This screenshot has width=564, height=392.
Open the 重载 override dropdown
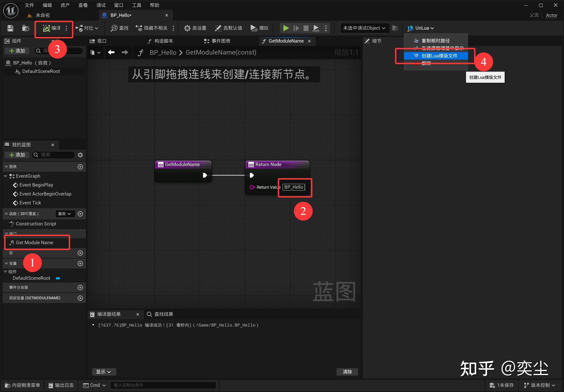[x=64, y=214]
